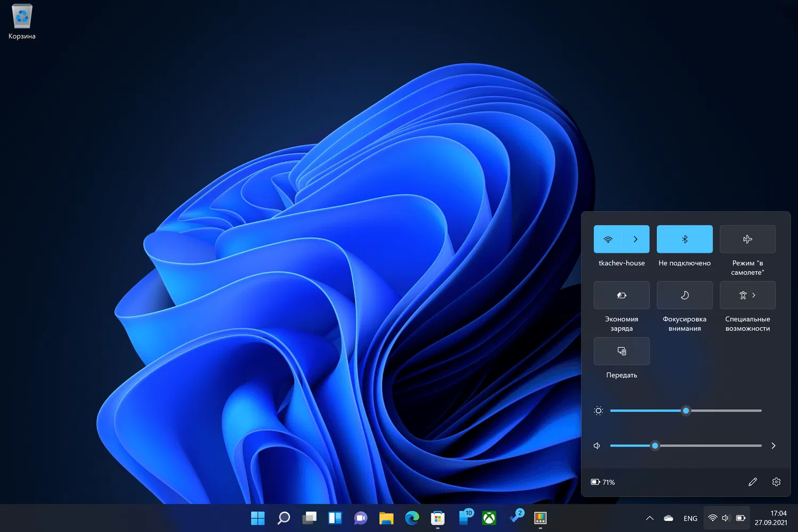
Task: Toggle Wi-Fi off using the Wi-Fi tile
Action: click(x=608, y=239)
